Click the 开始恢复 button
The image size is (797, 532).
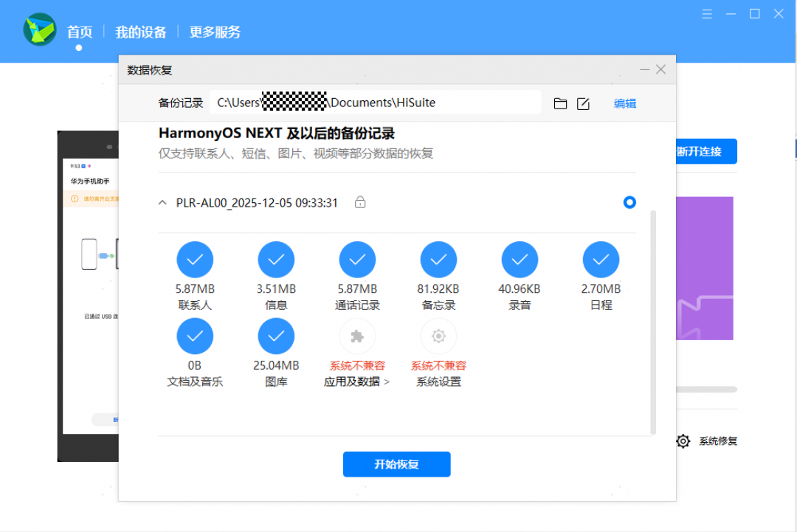click(x=396, y=464)
